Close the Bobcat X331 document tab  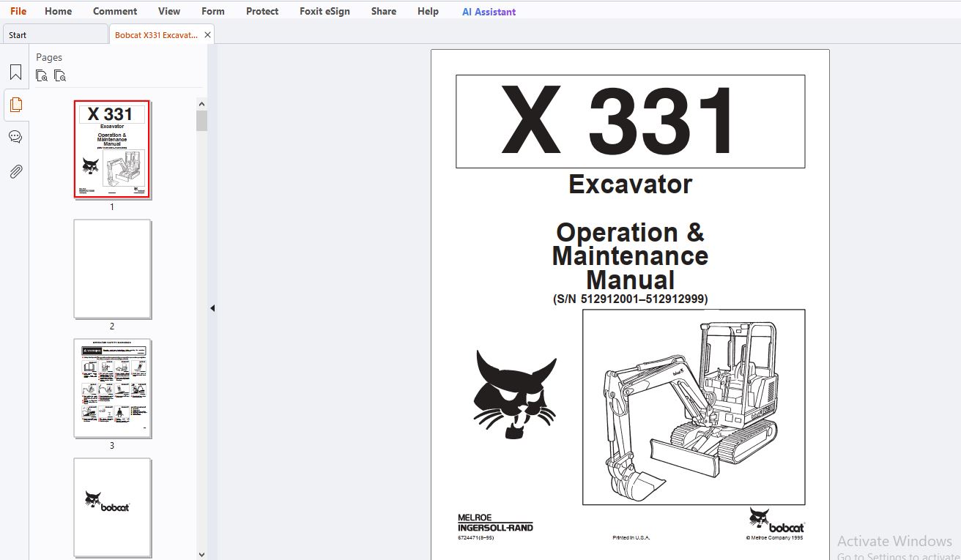(207, 34)
